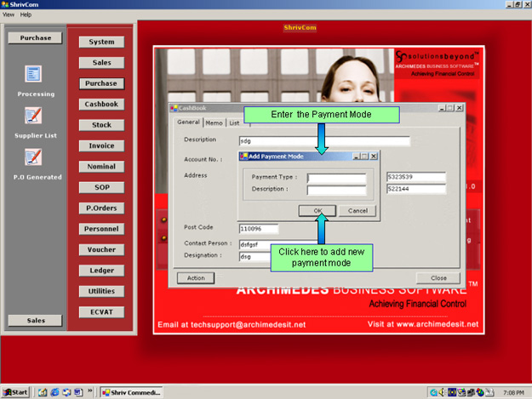The image size is (532, 399).
Task: Click the Post Code field
Action: (x=259, y=228)
